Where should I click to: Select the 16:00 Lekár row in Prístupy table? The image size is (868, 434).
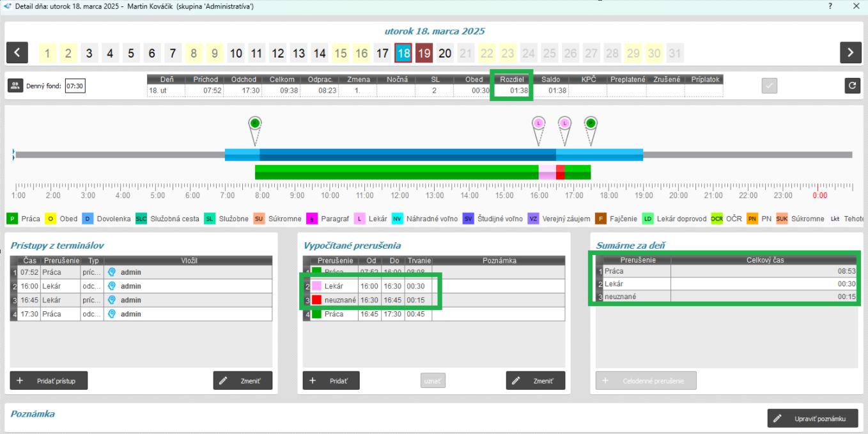click(141, 286)
